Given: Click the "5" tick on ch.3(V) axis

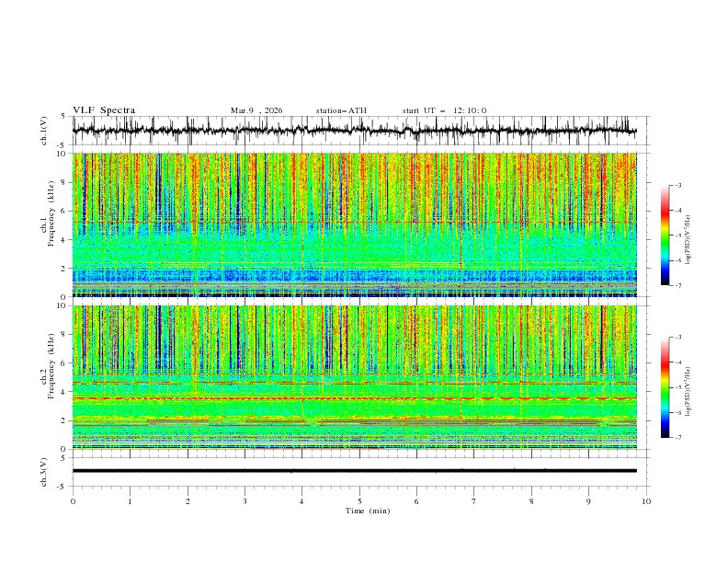Looking at the screenshot, I should point(63,457).
